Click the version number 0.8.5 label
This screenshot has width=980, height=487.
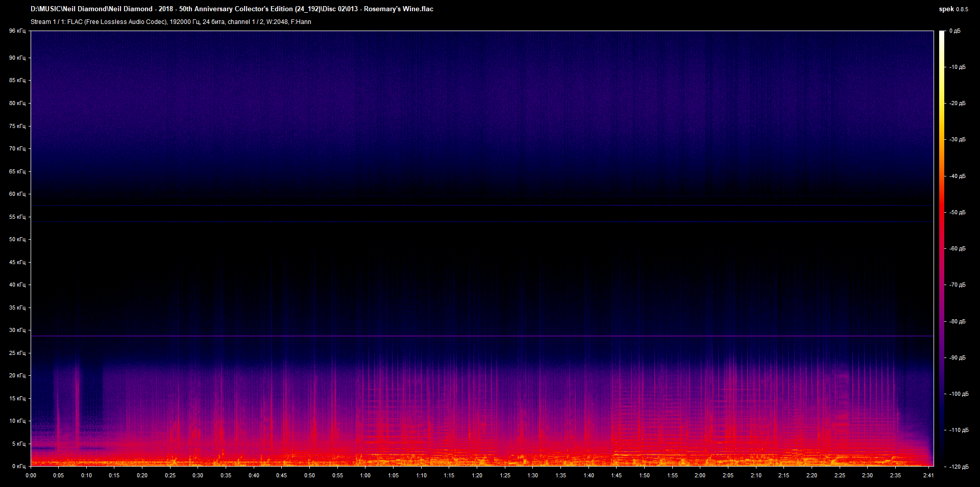(x=962, y=9)
